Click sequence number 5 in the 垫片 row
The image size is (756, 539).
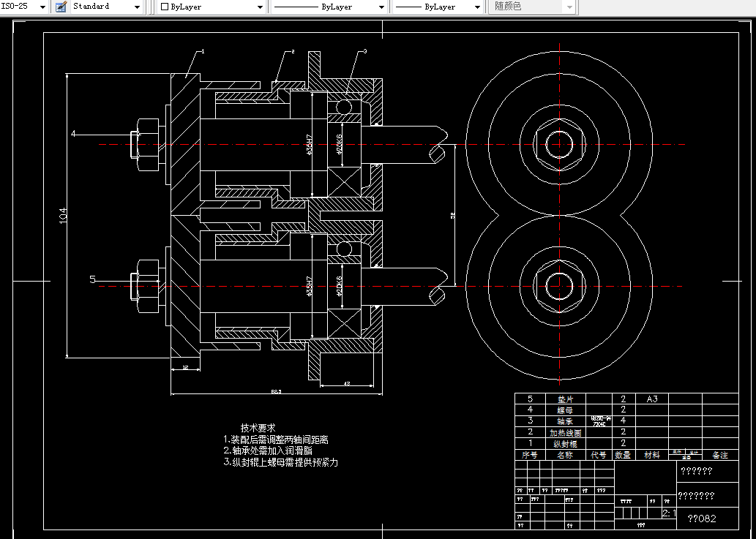[x=530, y=399]
